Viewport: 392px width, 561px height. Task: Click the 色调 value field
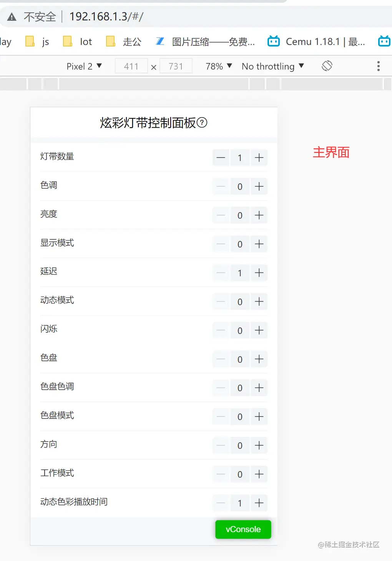[240, 186]
